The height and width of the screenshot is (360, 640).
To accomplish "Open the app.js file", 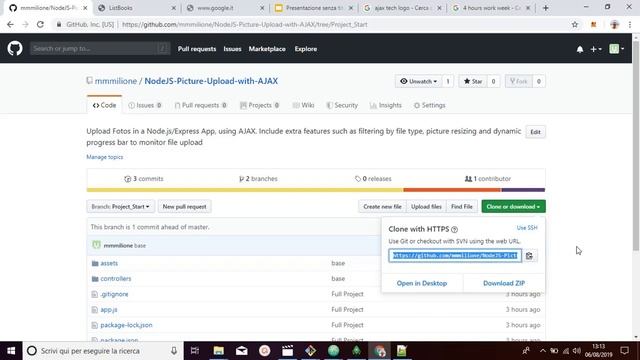I will (109, 310).
